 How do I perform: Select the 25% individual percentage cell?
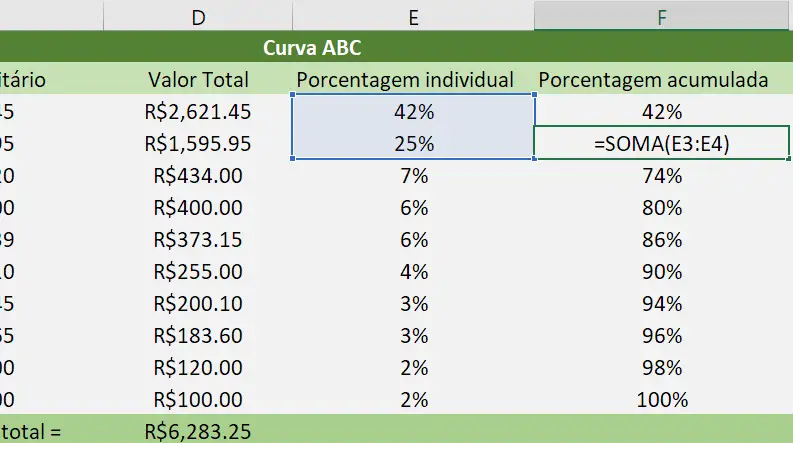[413, 144]
